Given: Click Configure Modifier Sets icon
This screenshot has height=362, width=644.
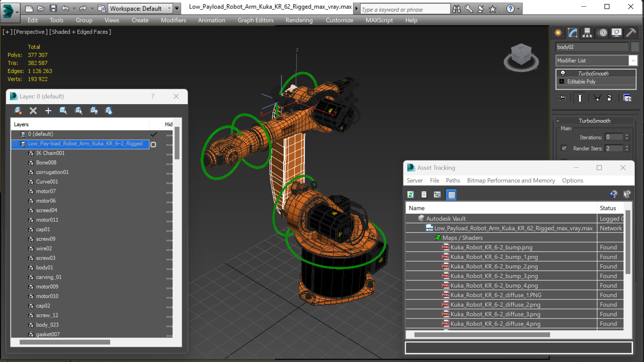Looking at the screenshot, I should point(627,98).
